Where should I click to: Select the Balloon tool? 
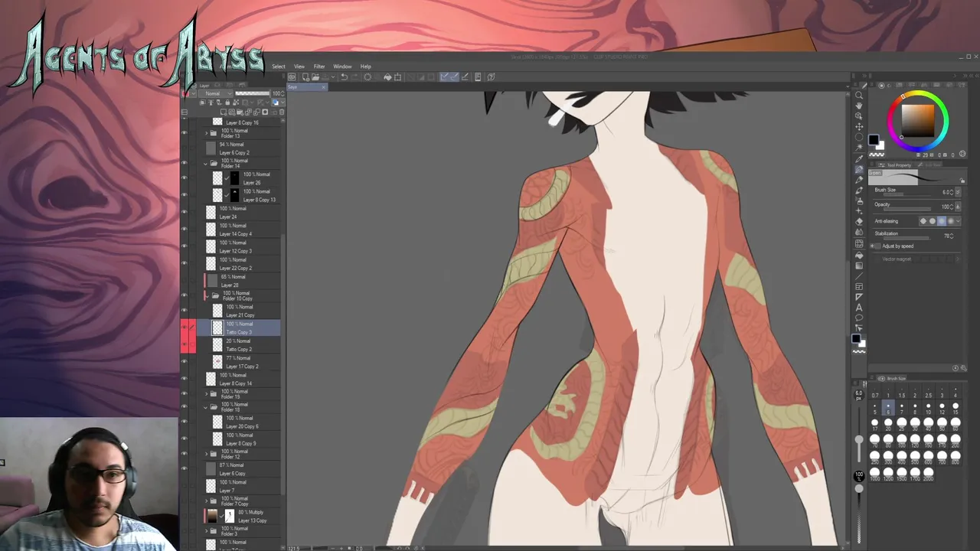(859, 318)
